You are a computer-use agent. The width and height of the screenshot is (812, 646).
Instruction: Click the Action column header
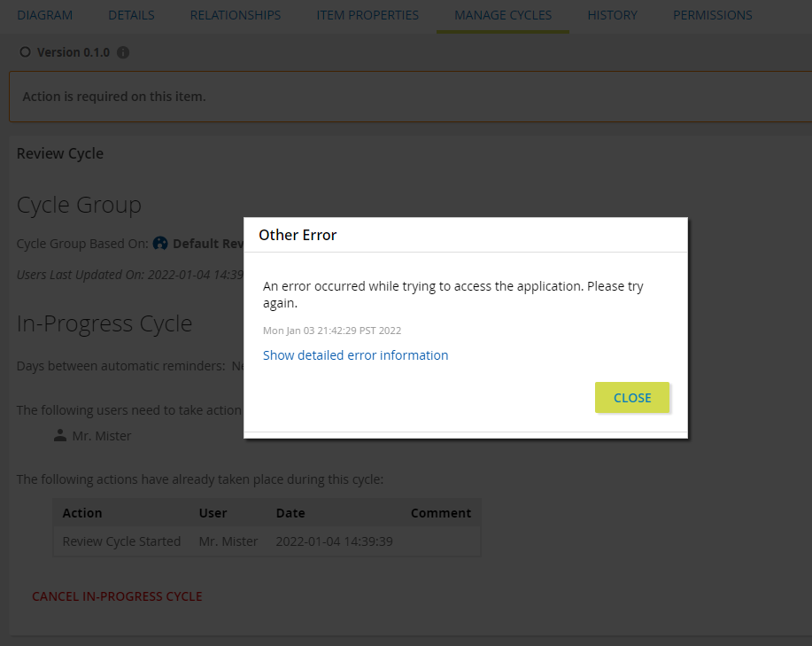(82, 513)
